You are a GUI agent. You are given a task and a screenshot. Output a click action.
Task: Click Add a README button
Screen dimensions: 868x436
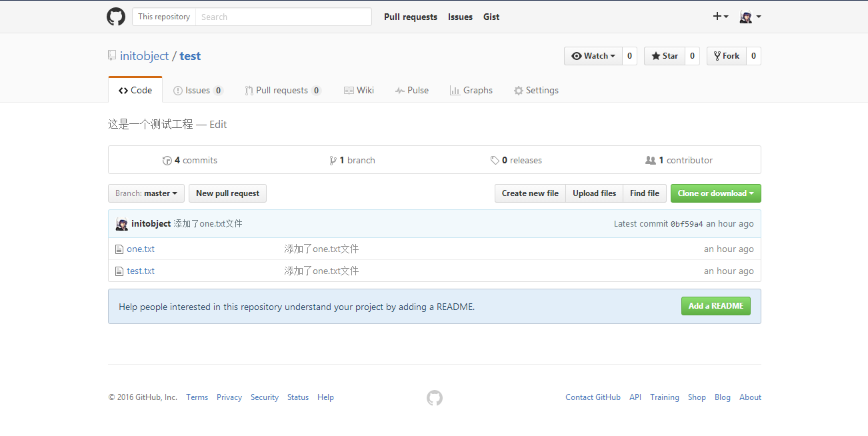click(716, 306)
